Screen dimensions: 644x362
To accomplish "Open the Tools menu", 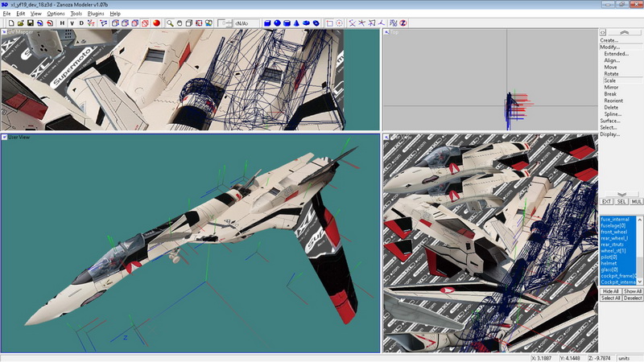I will click(76, 14).
